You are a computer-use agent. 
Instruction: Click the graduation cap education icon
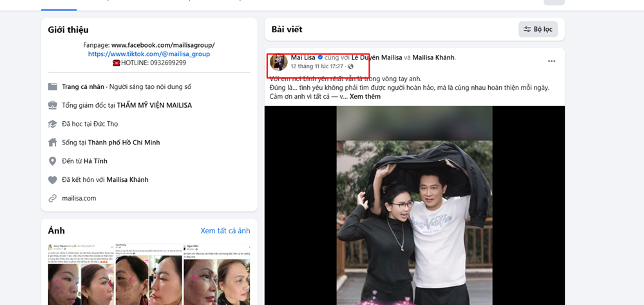coord(53,124)
